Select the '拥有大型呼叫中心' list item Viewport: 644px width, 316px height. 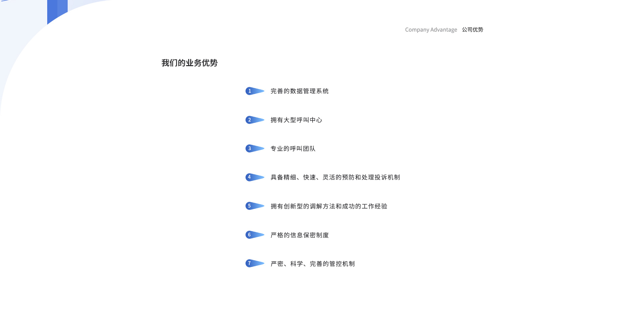coord(296,120)
